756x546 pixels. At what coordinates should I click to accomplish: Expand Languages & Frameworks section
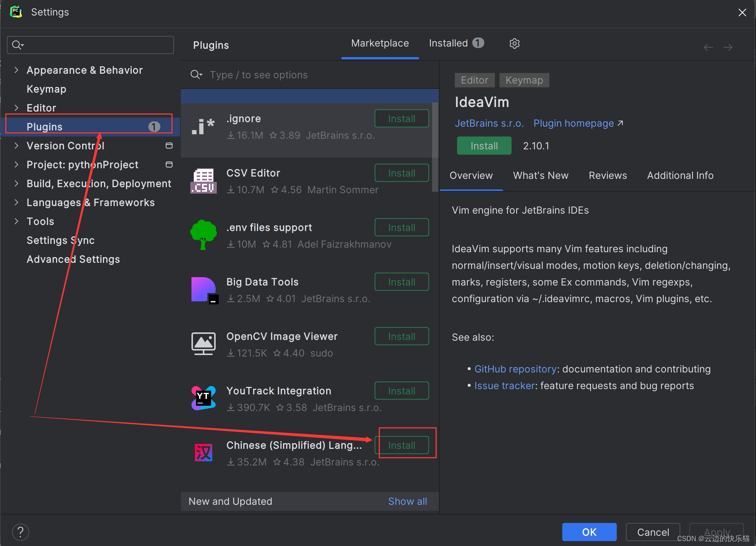click(x=16, y=202)
